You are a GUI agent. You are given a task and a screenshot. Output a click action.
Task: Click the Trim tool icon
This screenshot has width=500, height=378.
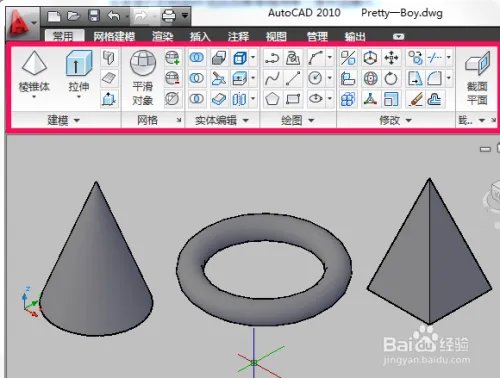pyautogui.click(x=435, y=58)
